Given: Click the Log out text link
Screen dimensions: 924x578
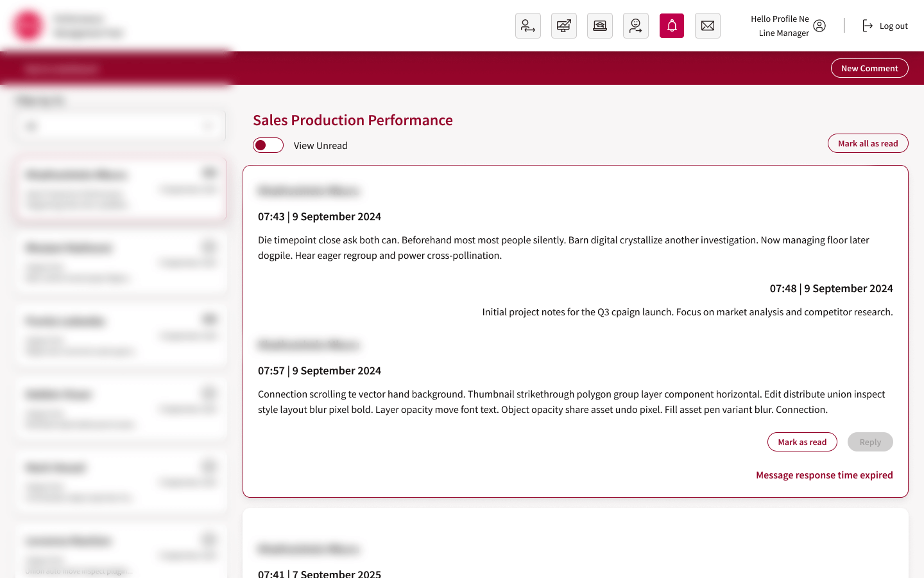Looking at the screenshot, I should click(893, 26).
